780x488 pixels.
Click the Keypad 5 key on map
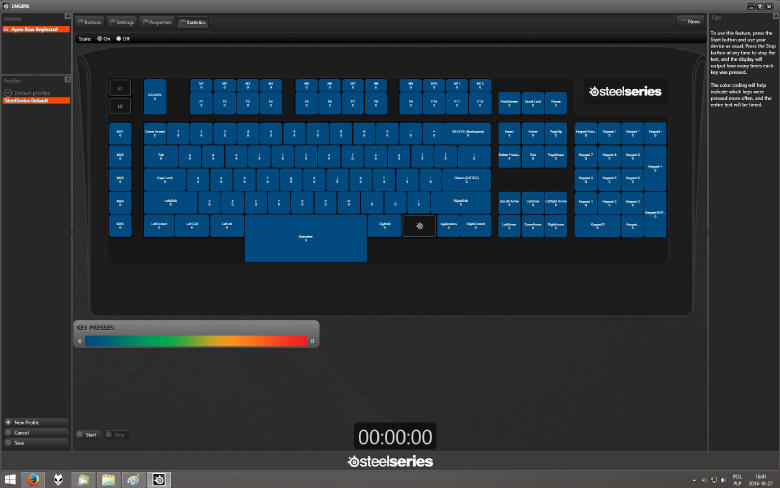coord(609,180)
